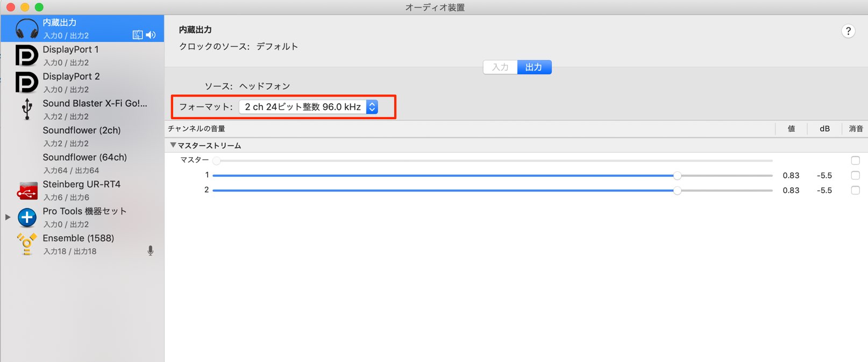Click the FireWire icon for Ensemble (1588)
This screenshot has height=362, width=868.
[x=26, y=244]
